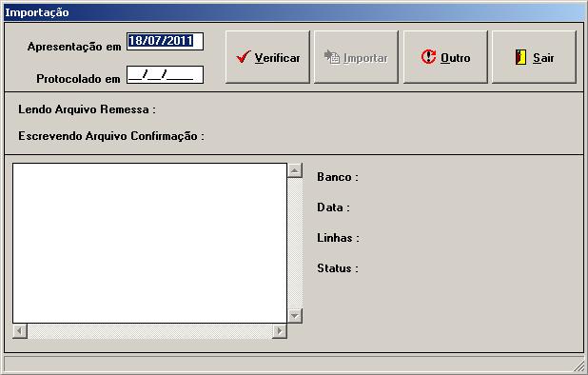This screenshot has width=588, height=375.
Task: Click the grayed import arrow icon
Action: point(331,56)
